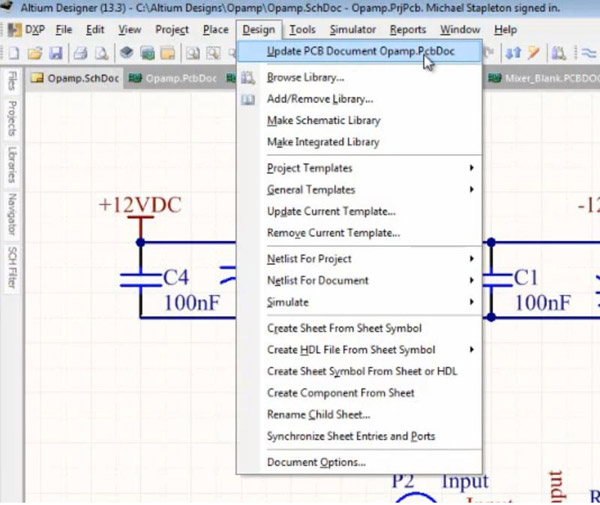Click the Browse Library icon inside Design menu
This screenshot has height=505, width=600.
tap(248, 78)
